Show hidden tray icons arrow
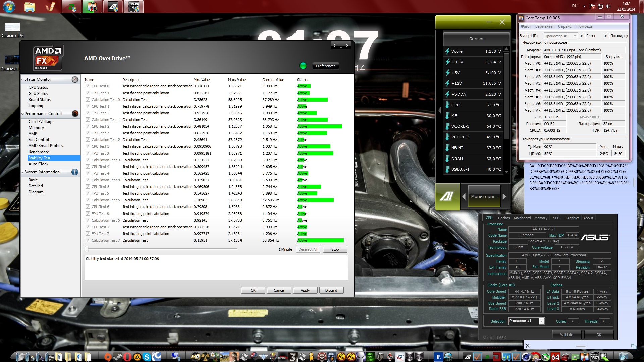 (x=584, y=6)
